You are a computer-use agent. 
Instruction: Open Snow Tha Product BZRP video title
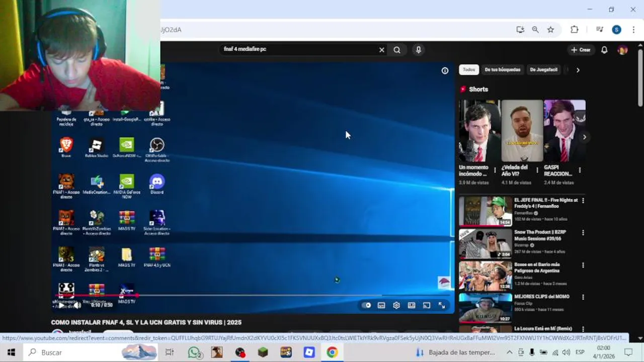(540, 235)
